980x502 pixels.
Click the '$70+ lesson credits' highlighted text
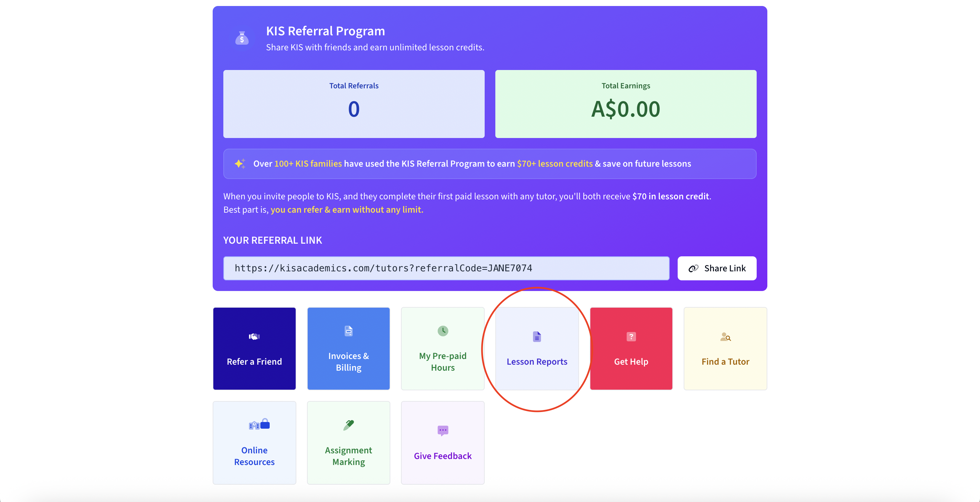click(555, 164)
